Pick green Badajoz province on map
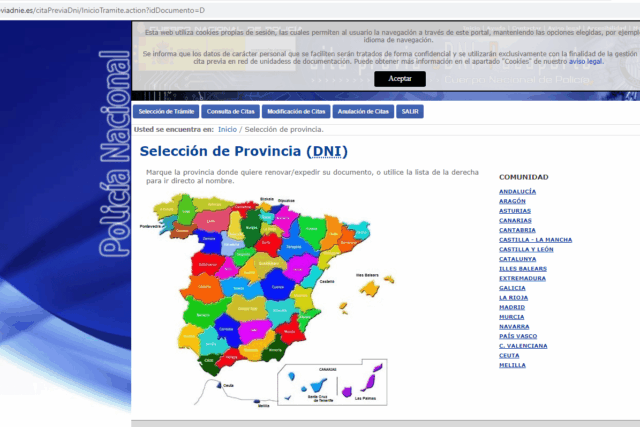This screenshot has height=427, width=640. [204, 314]
